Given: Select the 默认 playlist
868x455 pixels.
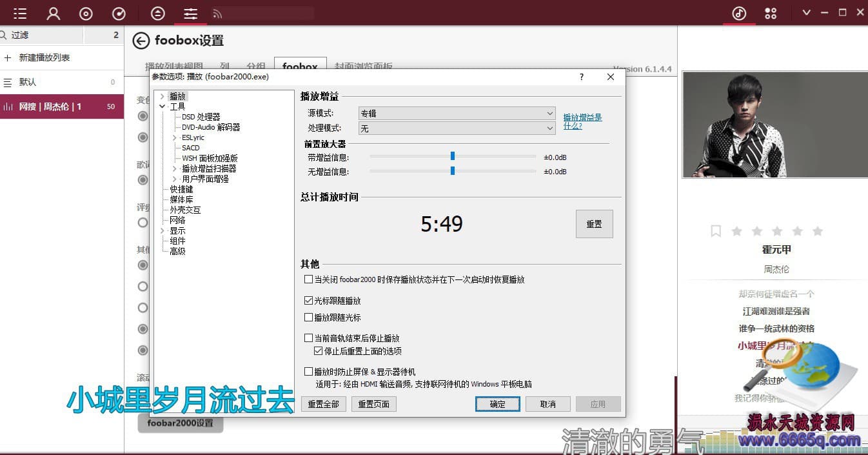Looking at the screenshot, I should (62, 82).
